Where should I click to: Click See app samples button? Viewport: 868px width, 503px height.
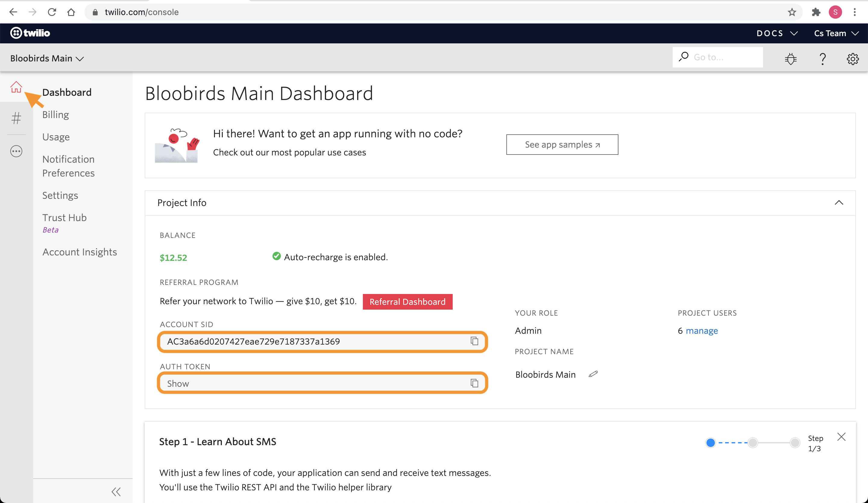[562, 145]
